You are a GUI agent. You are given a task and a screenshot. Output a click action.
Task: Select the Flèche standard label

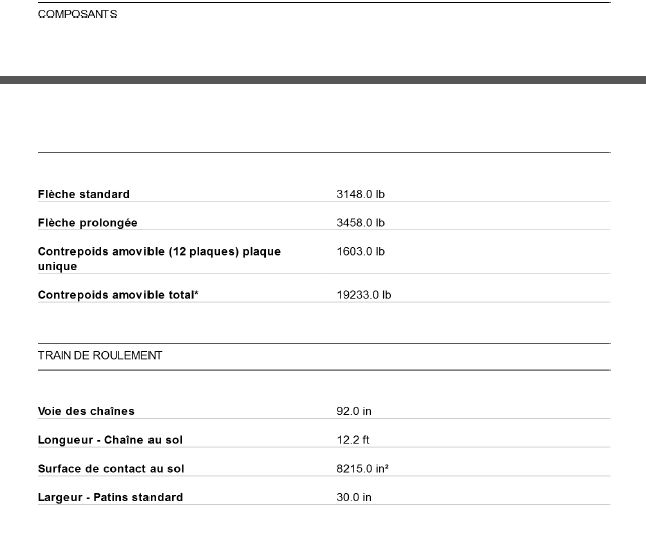tap(84, 194)
